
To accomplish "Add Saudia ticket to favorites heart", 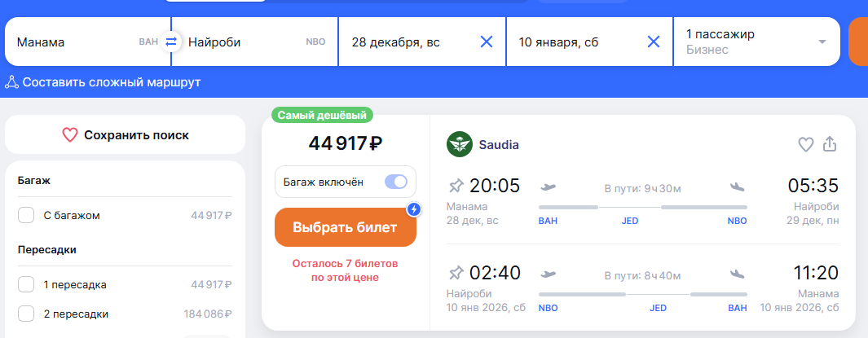I will [805, 144].
